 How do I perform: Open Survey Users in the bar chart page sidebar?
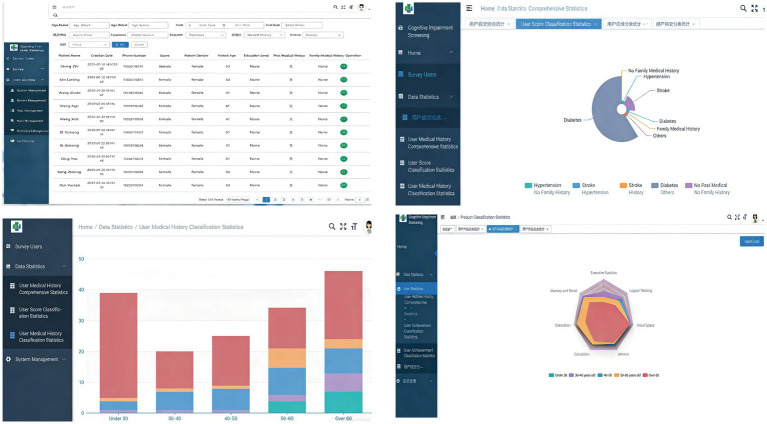(28, 246)
